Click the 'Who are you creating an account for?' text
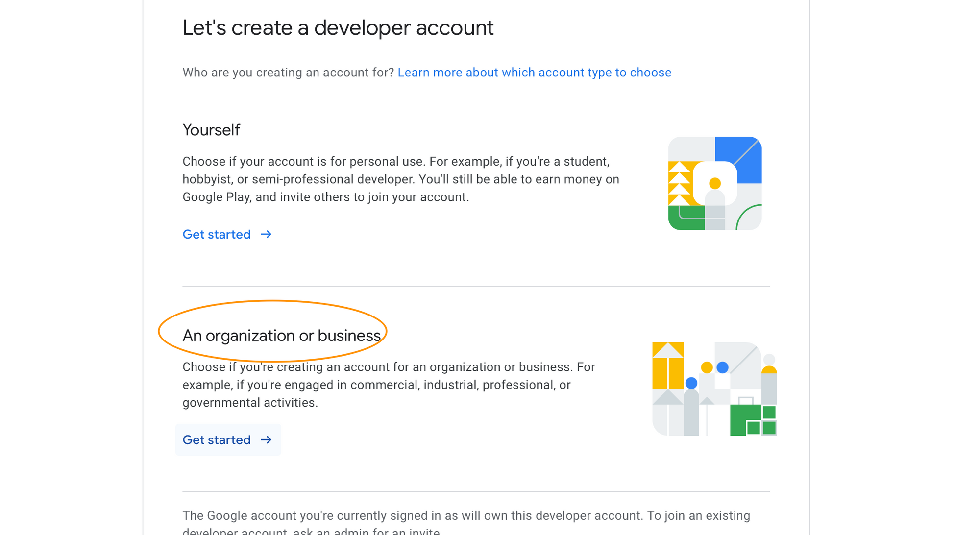Image resolution: width=980 pixels, height=535 pixels. pyautogui.click(x=288, y=73)
